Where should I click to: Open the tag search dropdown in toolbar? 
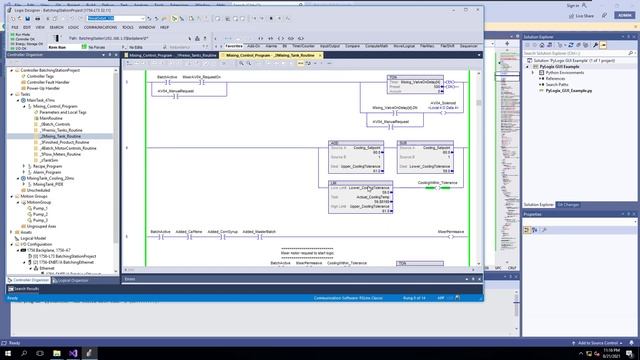(x=142, y=19)
